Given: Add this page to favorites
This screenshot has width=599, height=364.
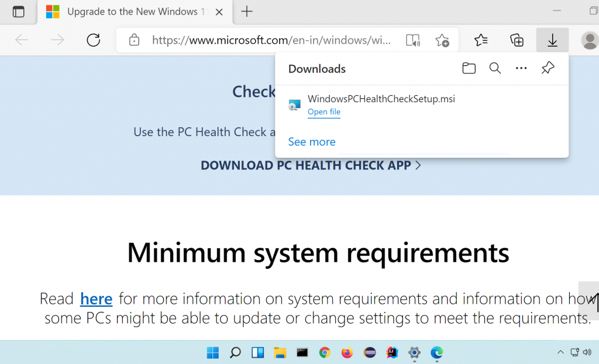Looking at the screenshot, I should click(x=443, y=40).
